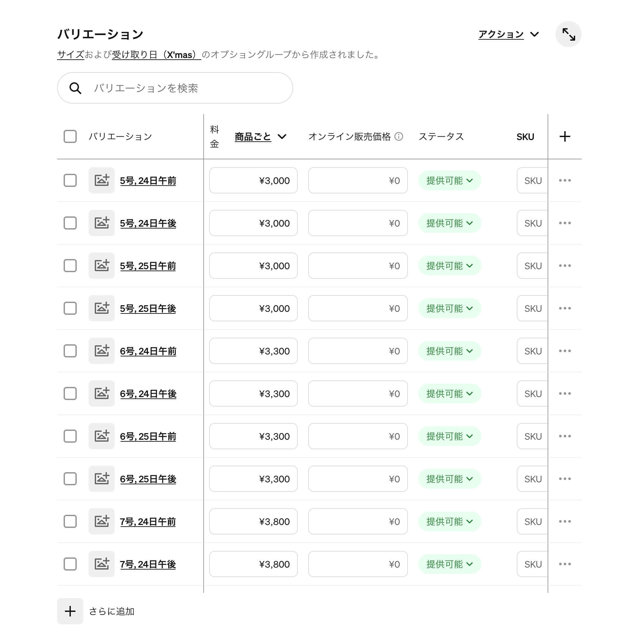
Task: Open more options for 6号, 25日午前 row
Action: tap(565, 436)
